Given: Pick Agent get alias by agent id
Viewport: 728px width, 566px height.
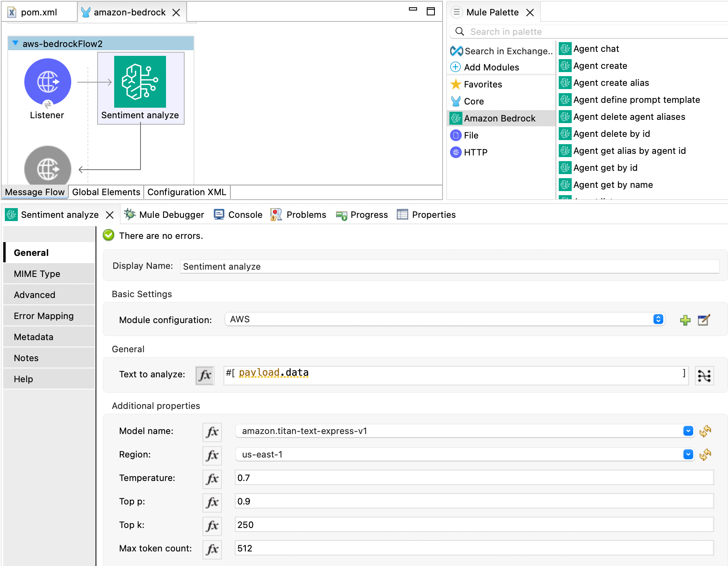Looking at the screenshot, I should (623, 151).
